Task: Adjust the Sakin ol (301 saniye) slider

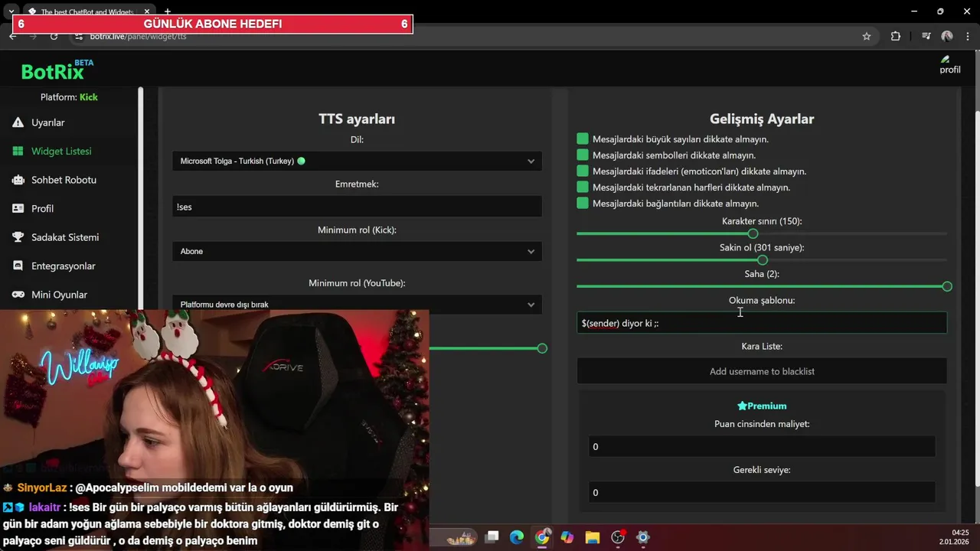Action: pos(763,260)
